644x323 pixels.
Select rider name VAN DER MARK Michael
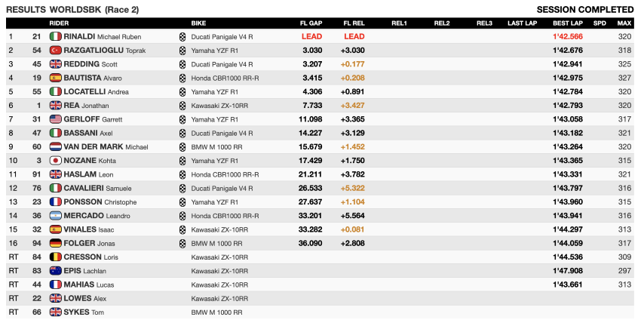[x=106, y=146]
